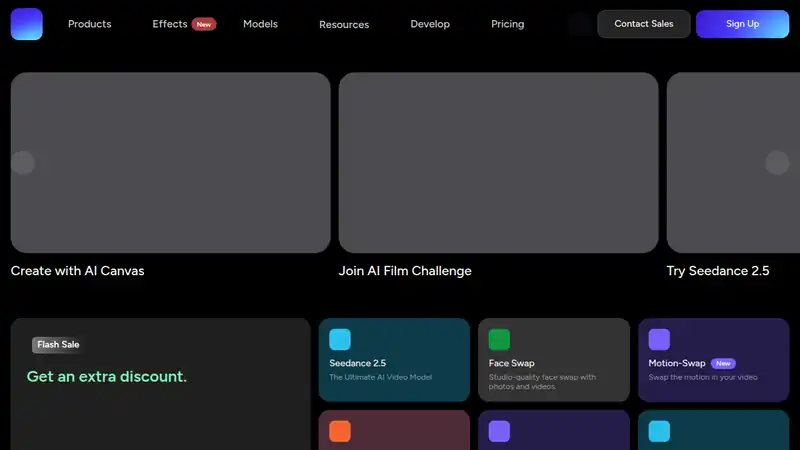Open the Models menu
800x450 pixels.
pos(260,24)
